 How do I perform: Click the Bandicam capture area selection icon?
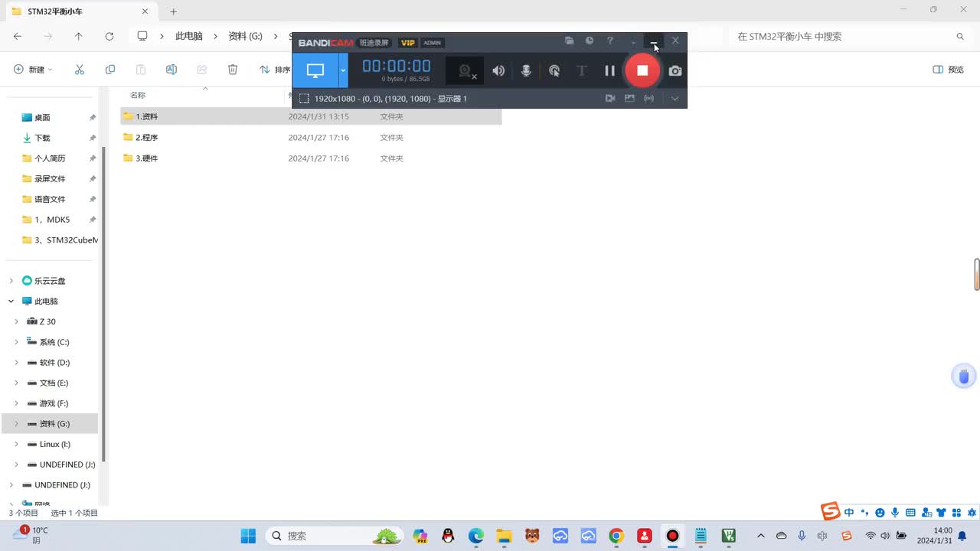point(304,99)
